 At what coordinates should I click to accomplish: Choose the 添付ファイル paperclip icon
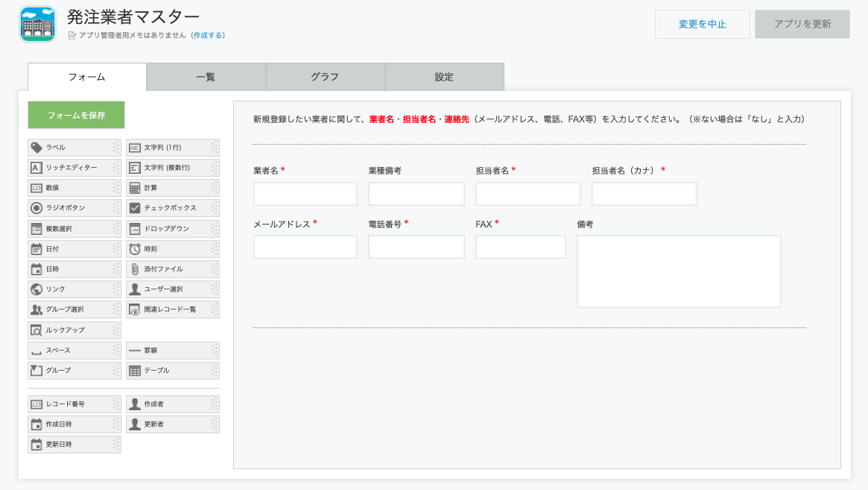click(135, 269)
